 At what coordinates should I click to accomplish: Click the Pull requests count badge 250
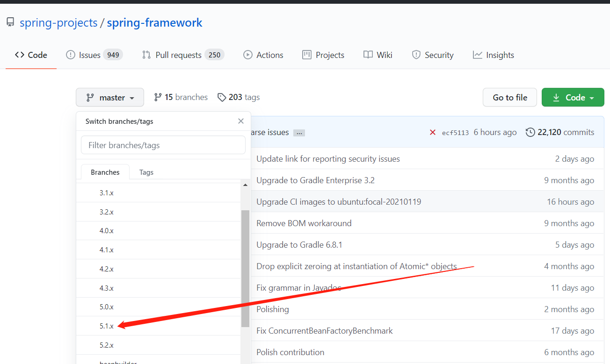click(x=214, y=55)
